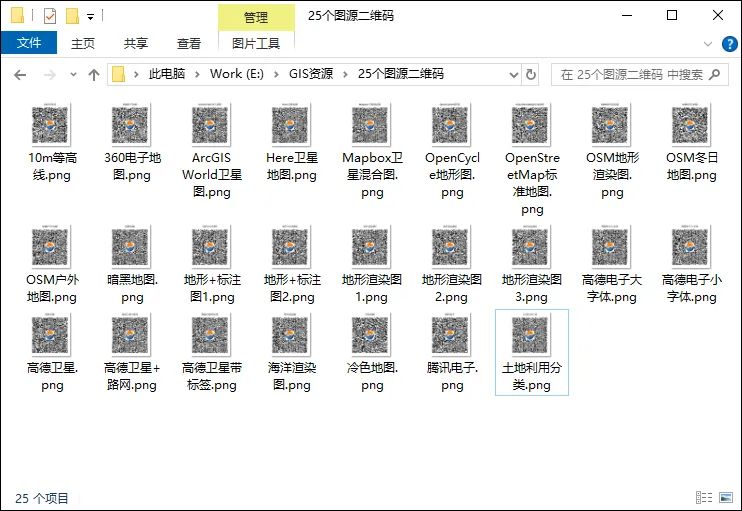Viewport: 742px width, 511px height.
Task: Click the folder icon in the title bar
Action: (17, 16)
